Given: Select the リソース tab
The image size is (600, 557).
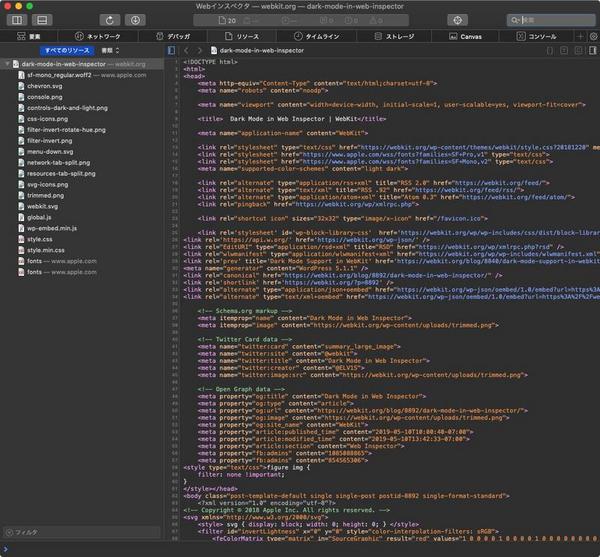Looking at the screenshot, I should [x=242, y=36].
